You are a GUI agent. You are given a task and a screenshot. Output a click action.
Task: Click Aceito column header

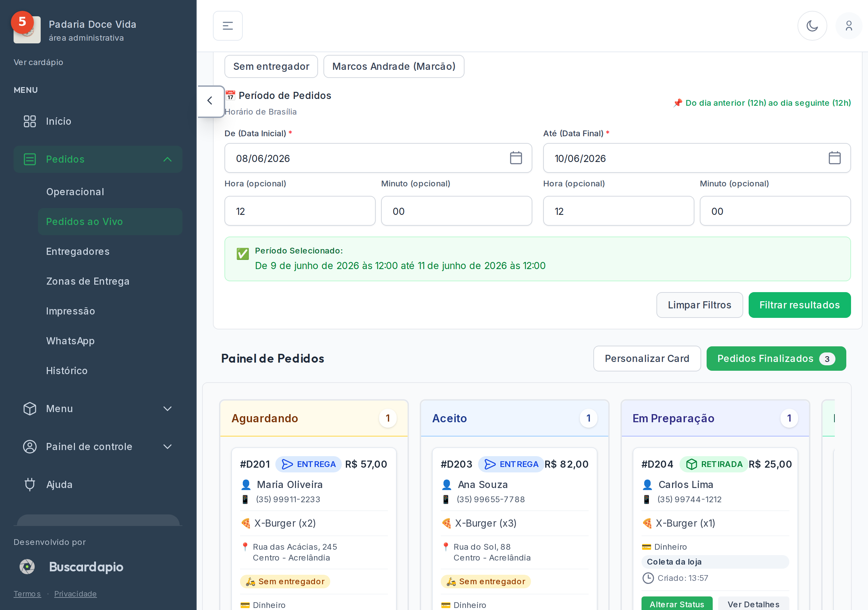point(514,418)
